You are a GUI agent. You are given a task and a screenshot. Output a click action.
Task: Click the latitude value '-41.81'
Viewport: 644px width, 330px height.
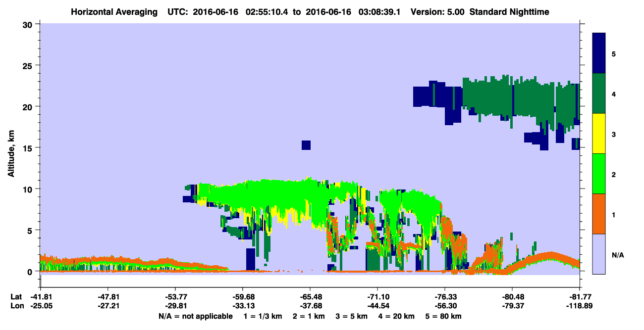[x=40, y=297]
